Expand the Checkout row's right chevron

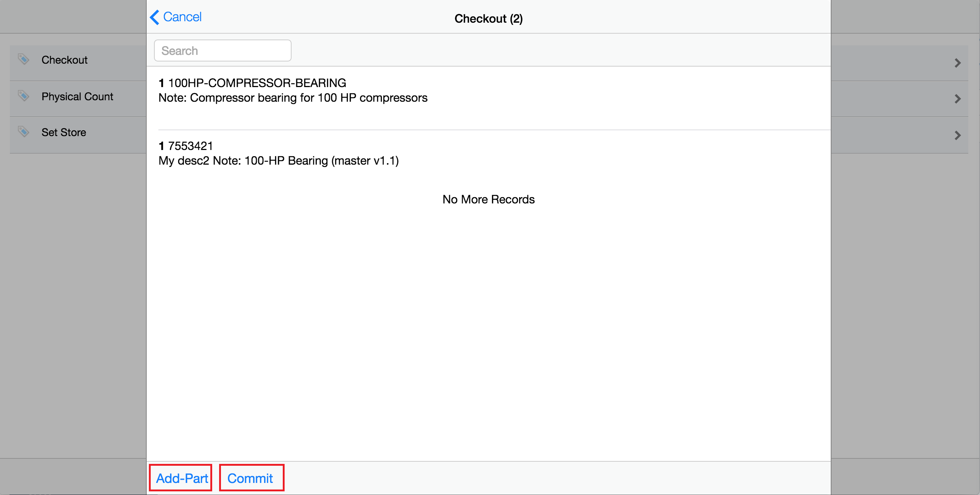click(958, 63)
